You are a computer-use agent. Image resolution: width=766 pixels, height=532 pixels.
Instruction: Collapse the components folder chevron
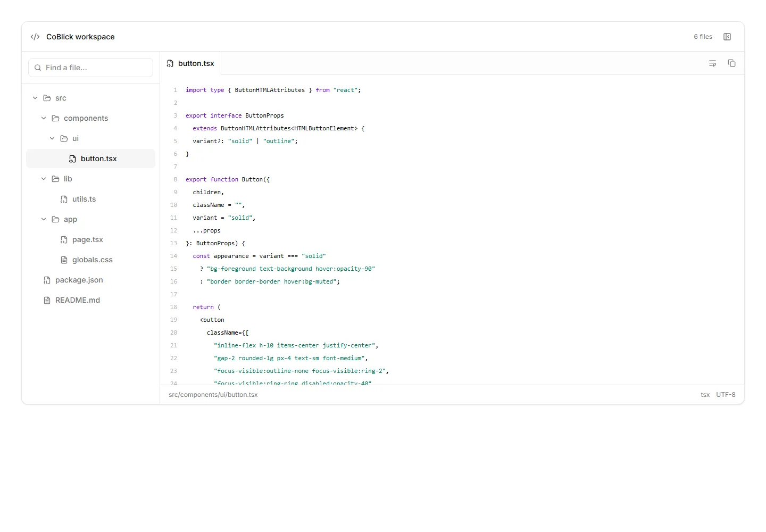pyautogui.click(x=44, y=118)
